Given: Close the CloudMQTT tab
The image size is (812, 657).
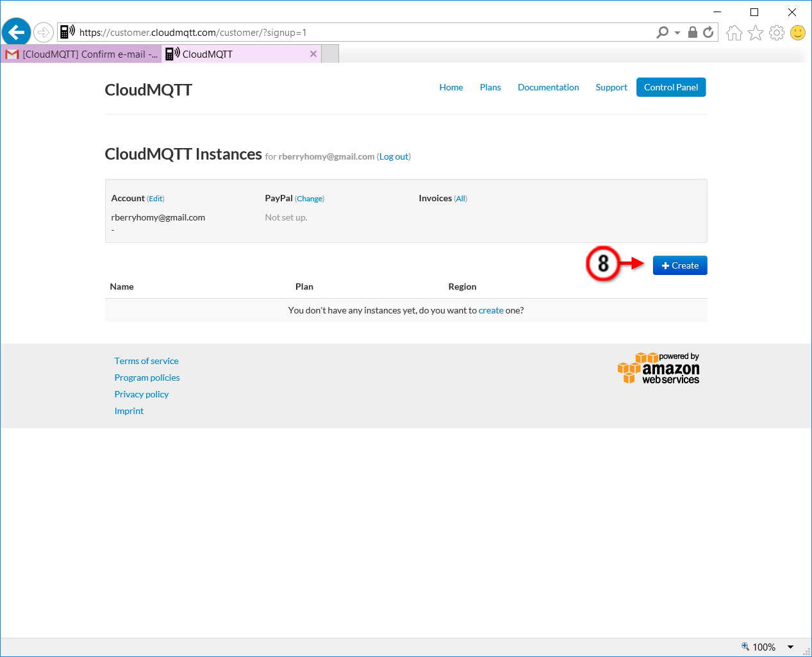Looking at the screenshot, I should 313,54.
